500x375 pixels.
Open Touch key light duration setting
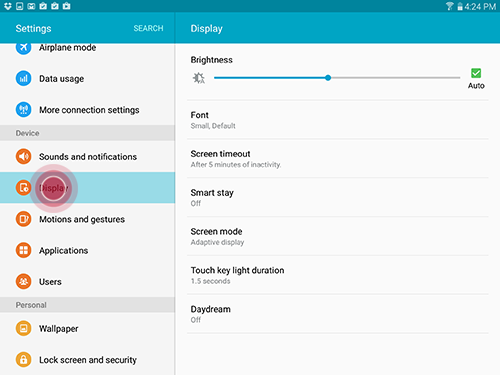click(x=338, y=275)
